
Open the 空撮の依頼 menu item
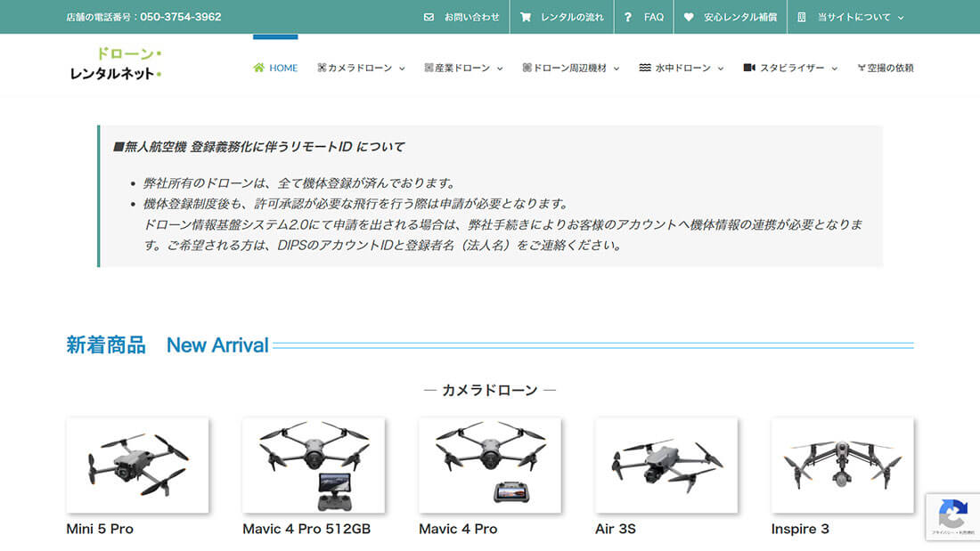click(x=886, y=68)
